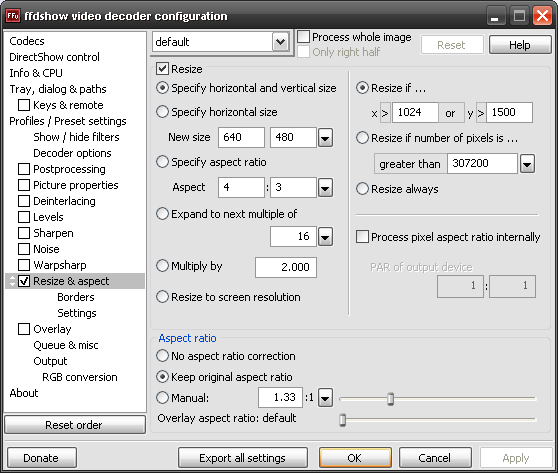
Task: Go to Profiles / Preset settings
Action: 68,121
